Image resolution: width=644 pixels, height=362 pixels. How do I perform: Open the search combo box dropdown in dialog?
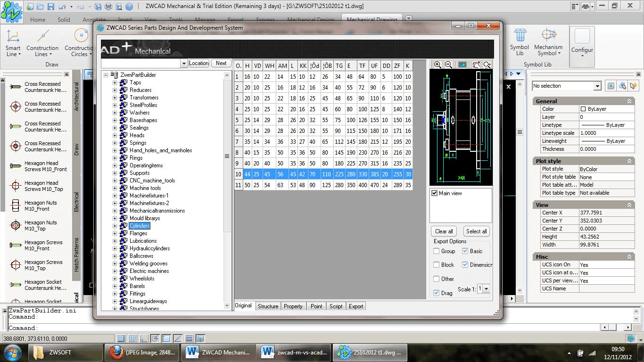pyautogui.click(x=184, y=63)
